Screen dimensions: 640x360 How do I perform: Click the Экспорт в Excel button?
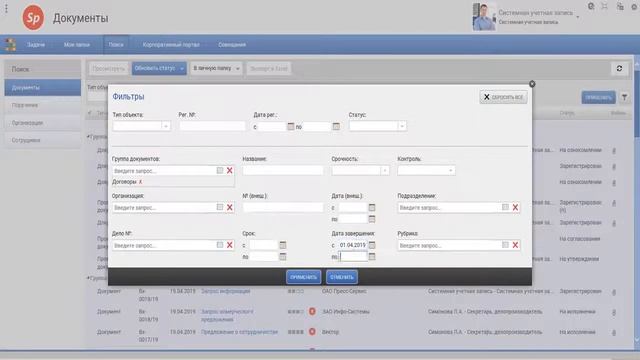click(269, 69)
